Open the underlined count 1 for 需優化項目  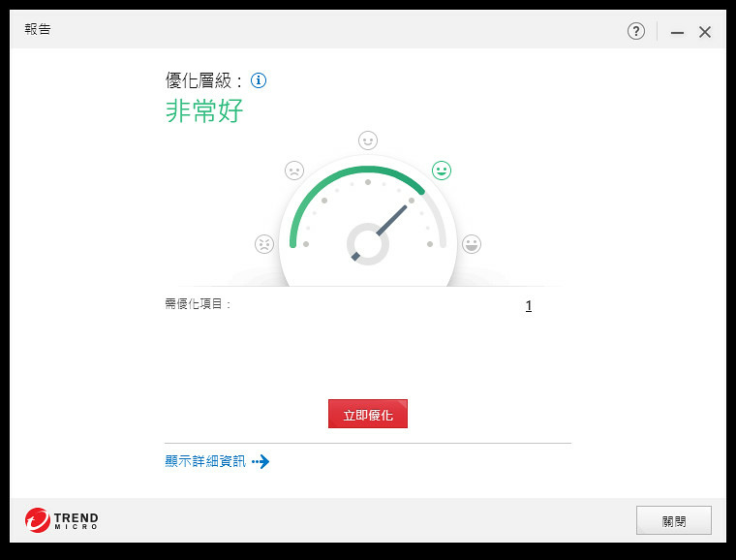tap(529, 305)
